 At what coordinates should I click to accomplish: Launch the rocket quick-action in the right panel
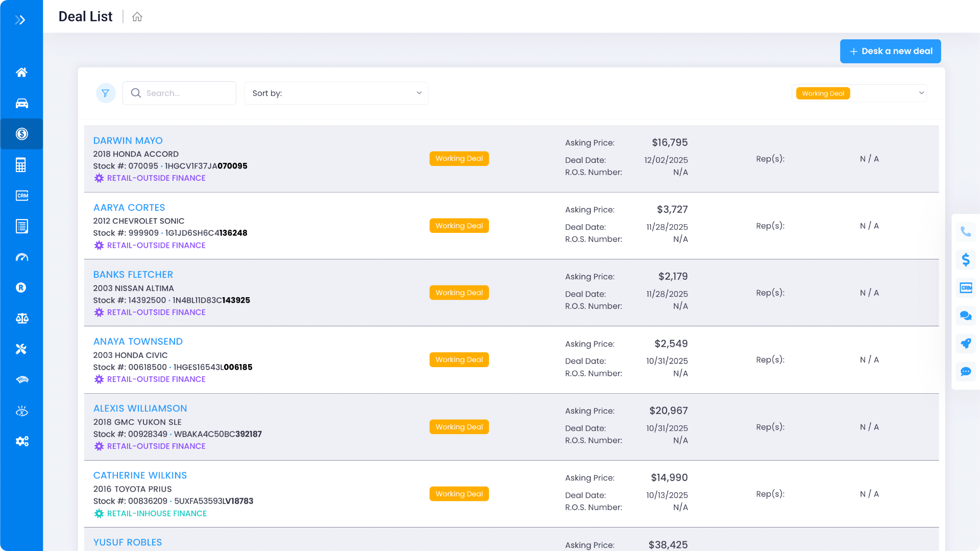[966, 344]
